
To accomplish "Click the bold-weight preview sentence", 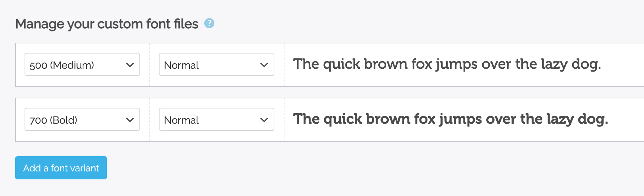I will pyautogui.click(x=451, y=119).
